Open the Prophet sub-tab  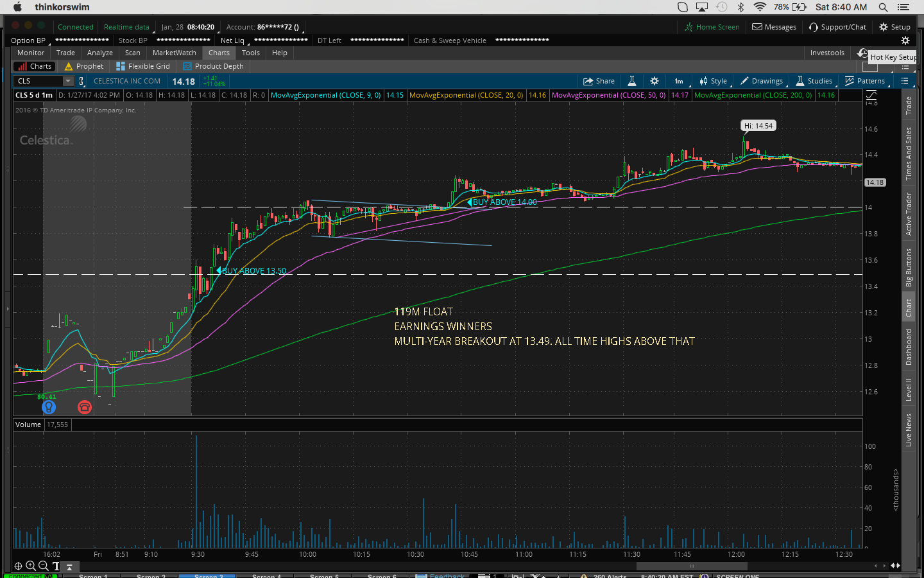84,66
